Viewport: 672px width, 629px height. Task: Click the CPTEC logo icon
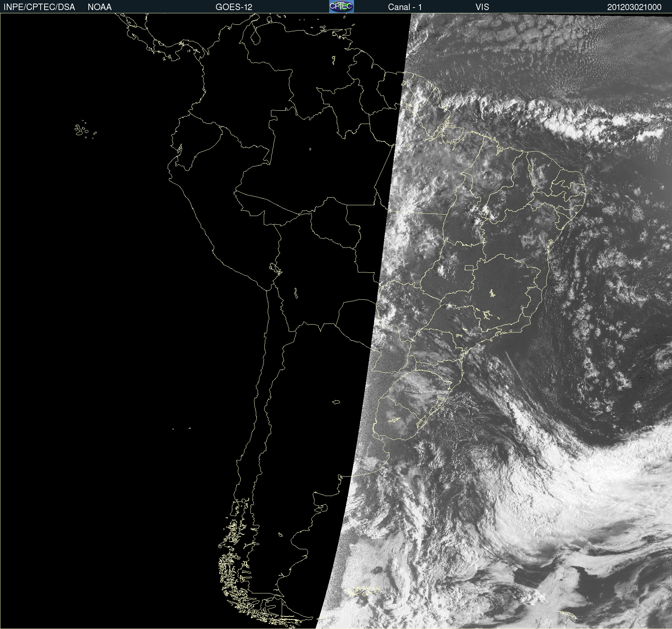click(x=341, y=6)
